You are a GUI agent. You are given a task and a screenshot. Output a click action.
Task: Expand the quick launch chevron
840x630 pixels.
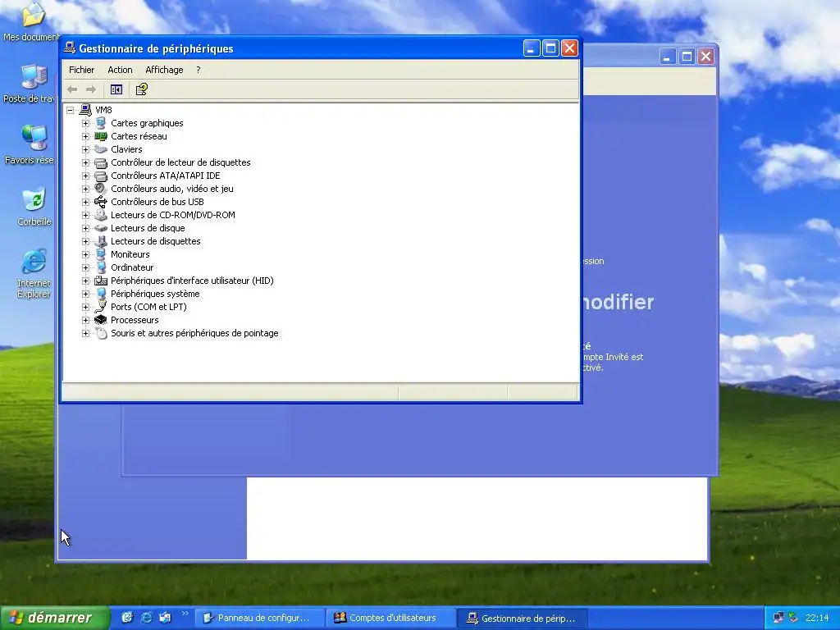(185, 614)
